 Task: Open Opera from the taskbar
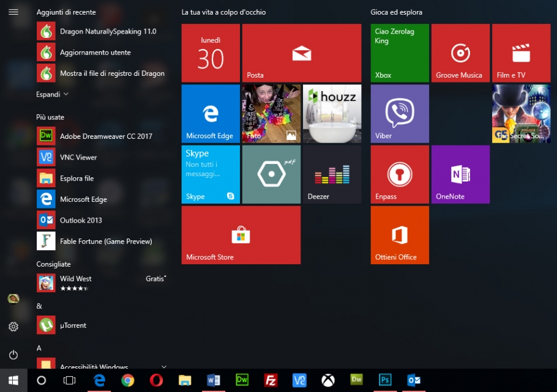[156, 380]
